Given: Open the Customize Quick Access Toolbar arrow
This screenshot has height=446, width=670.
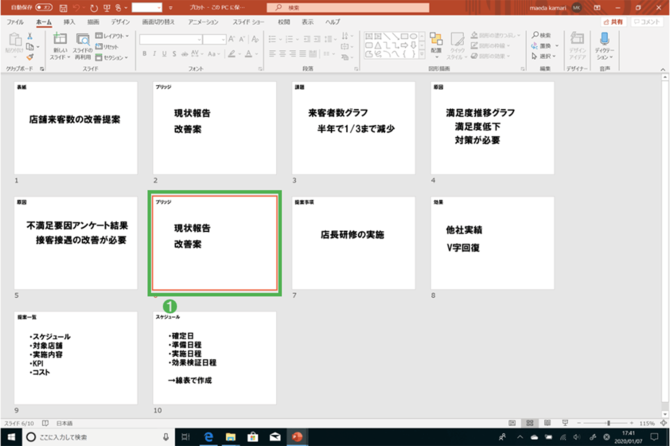Looking at the screenshot, I should (x=170, y=8).
